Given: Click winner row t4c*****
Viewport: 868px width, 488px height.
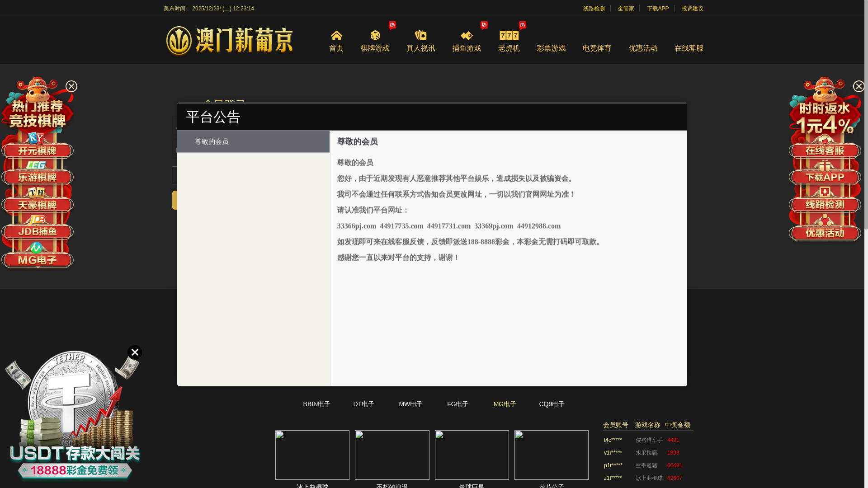Looking at the screenshot, I should tap(648, 440).
